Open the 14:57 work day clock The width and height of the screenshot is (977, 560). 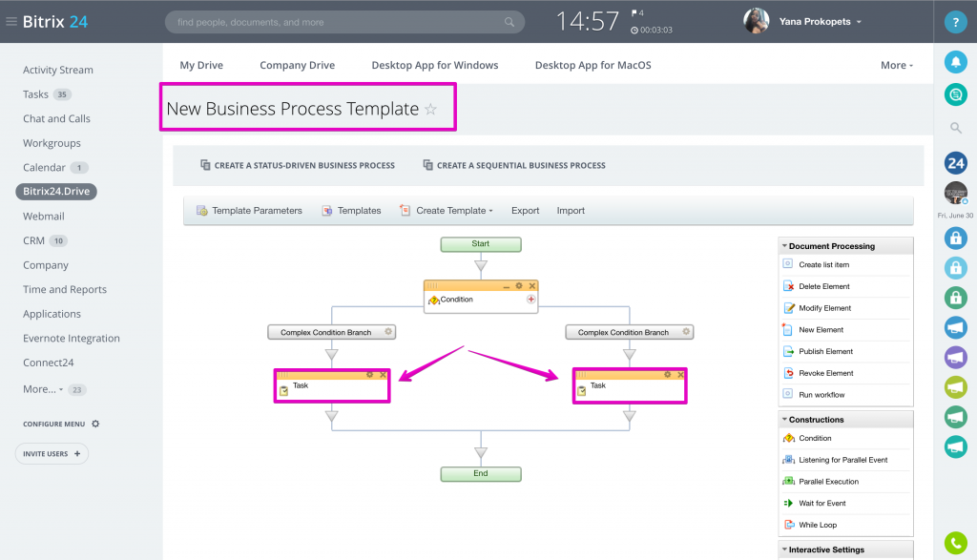point(587,22)
